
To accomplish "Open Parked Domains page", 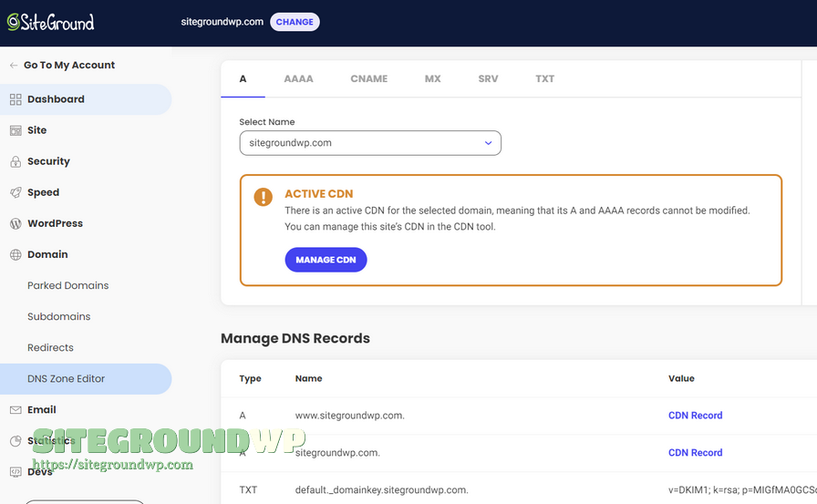I will [68, 285].
